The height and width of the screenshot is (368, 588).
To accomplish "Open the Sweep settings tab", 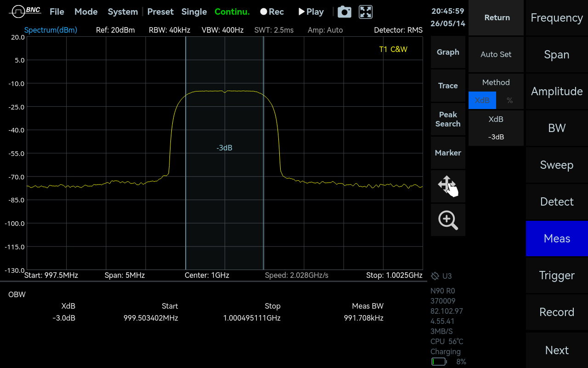I will (x=557, y=165).
